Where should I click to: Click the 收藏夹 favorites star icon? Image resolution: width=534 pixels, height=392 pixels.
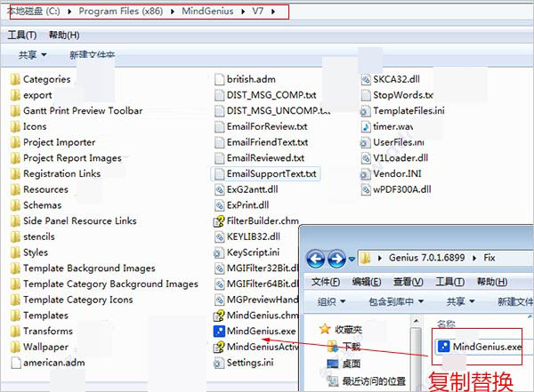click(x=325, y=329)
